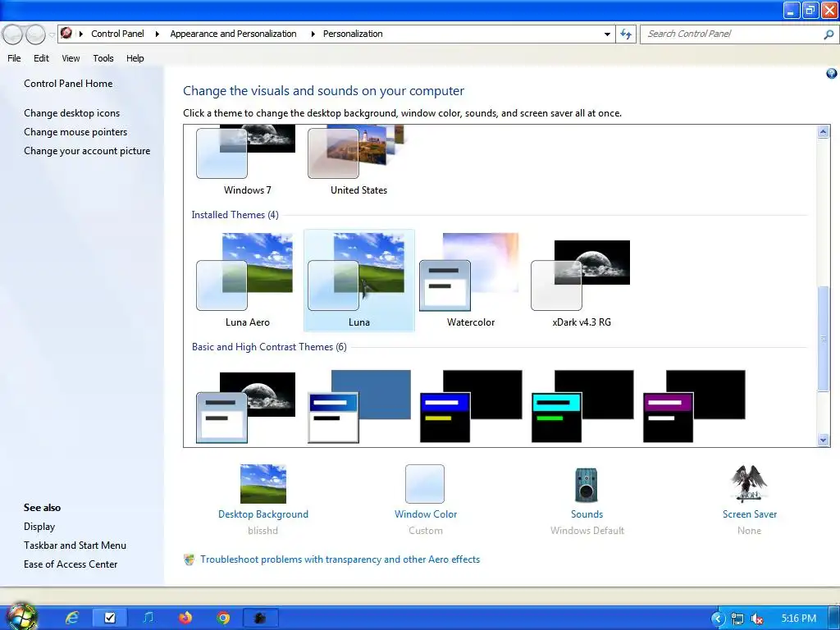This screenshot has width=840, height=630.
Task: Click the network tray icon
Action: click(x=737, y=619)
